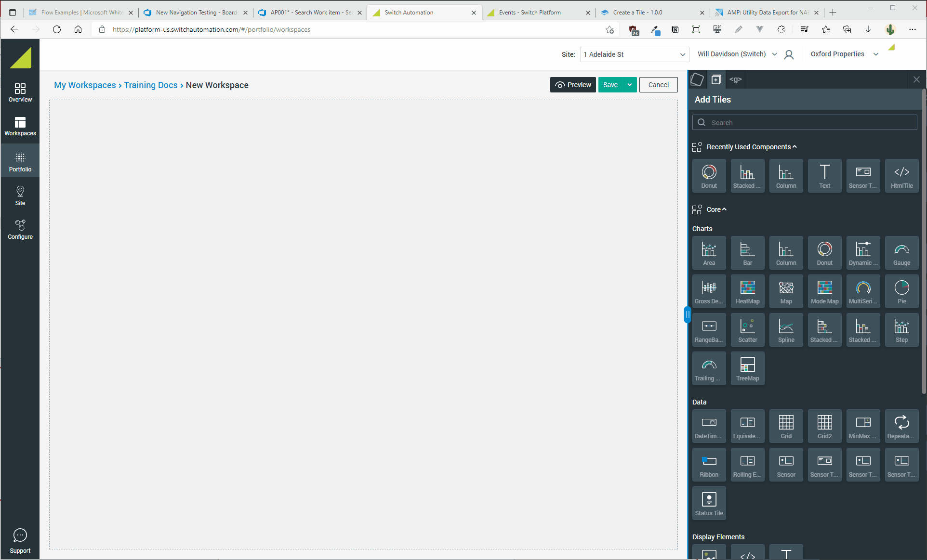The image size is (927, 560).
Task: Switch to Create a Tile - 1.0.0 tab
Action: [x=651, y=13]
